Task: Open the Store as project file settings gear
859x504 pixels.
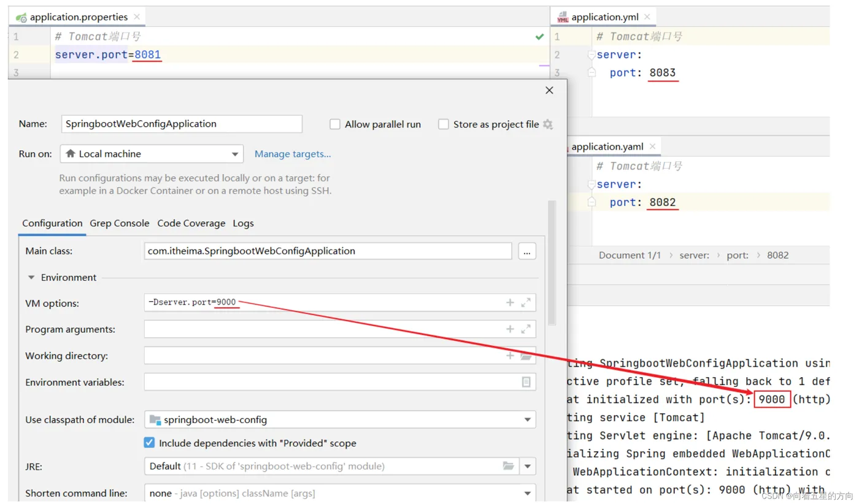Action: pyautogui.click(x=548, y=124)
